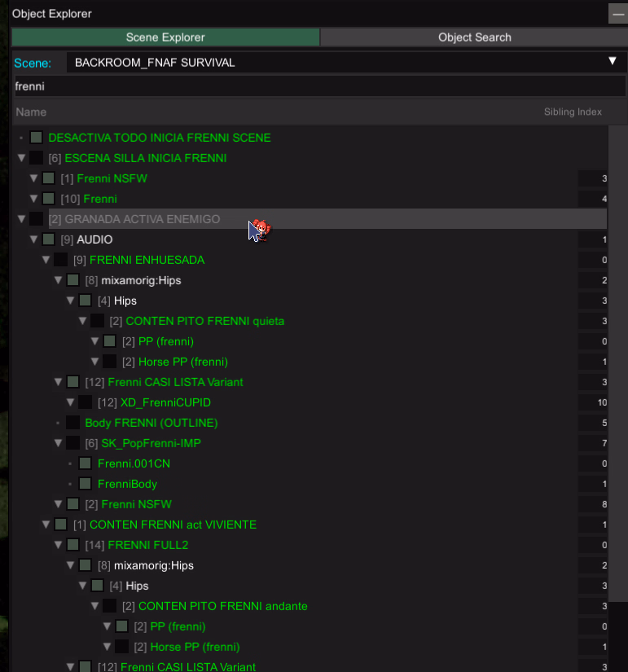Click the Name column header
Screen dimensions: 628x672
[31, 112]
